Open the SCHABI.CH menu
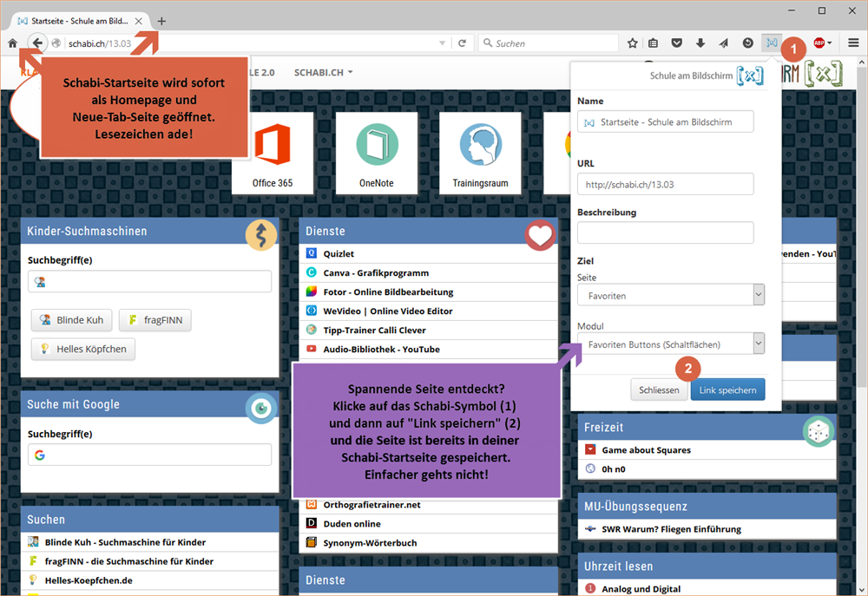The image size is (868, 596). pos(323,73)
